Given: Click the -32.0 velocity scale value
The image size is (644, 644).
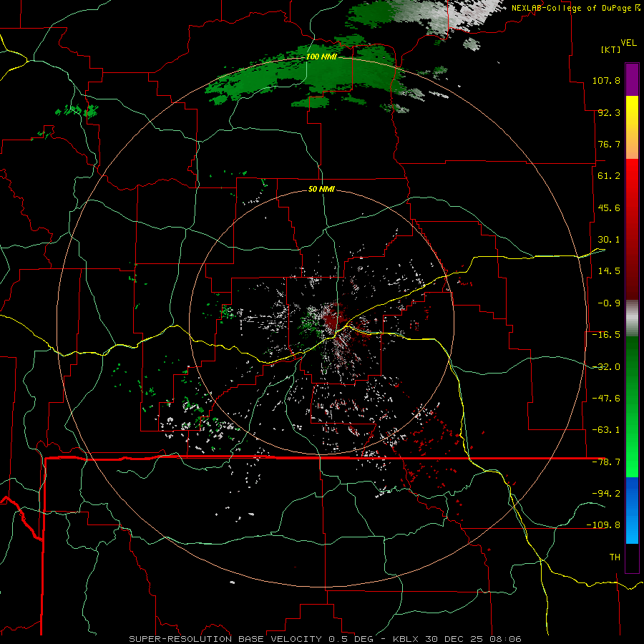Looking at the screenshot, I should pos(606,367).
